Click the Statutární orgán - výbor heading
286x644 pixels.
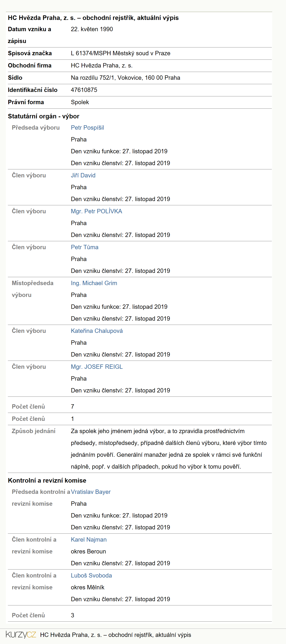[x=44, y=116]
